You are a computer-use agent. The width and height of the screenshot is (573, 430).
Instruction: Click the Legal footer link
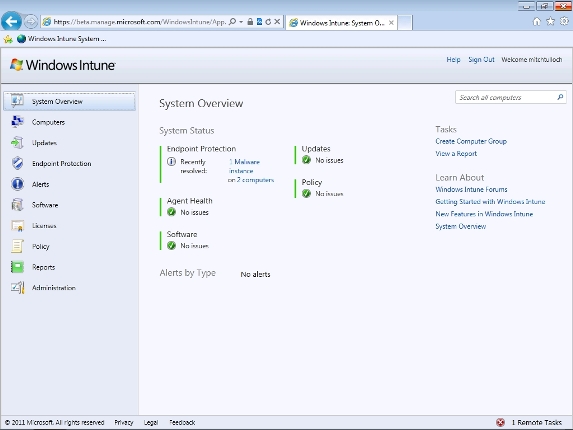151,422
